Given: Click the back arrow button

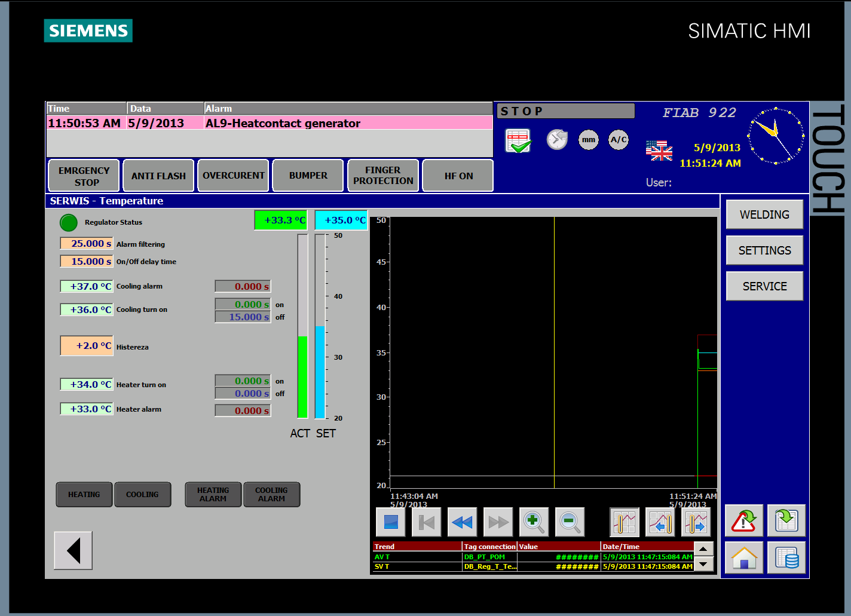Looking at the screenshot, I should pyautogui.click(x=74, y=551).
